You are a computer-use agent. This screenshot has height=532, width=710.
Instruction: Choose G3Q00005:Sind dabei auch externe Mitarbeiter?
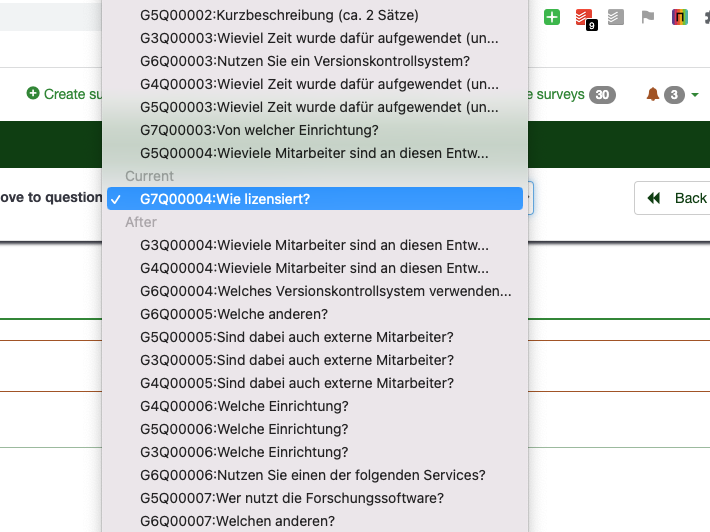tap(315, 360)
